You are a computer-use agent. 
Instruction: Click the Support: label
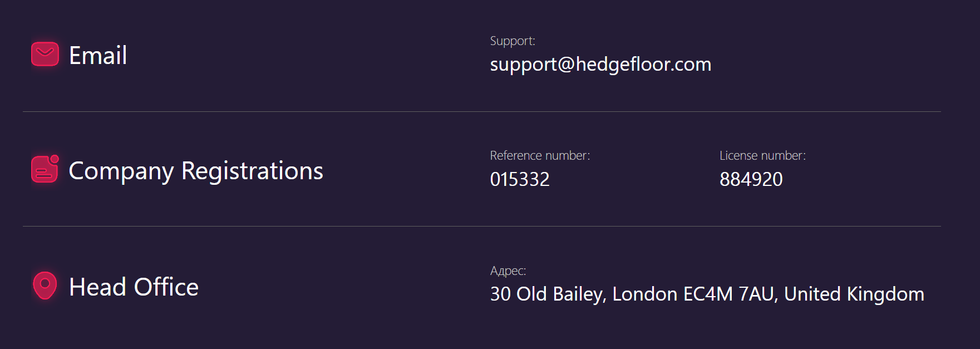513,41
